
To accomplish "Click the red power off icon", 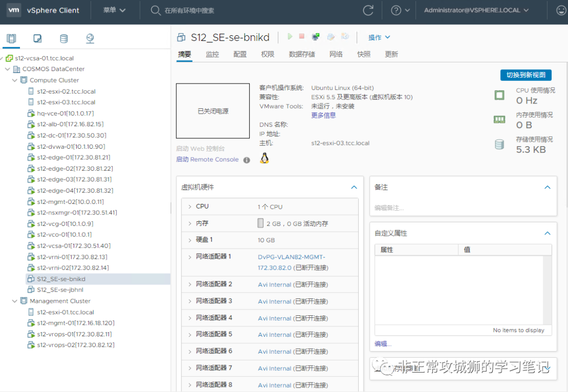I will coord(301,36).
